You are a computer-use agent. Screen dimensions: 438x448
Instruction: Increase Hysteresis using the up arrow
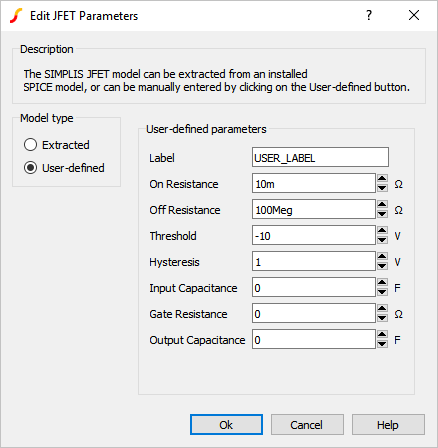tap(382, 256)
